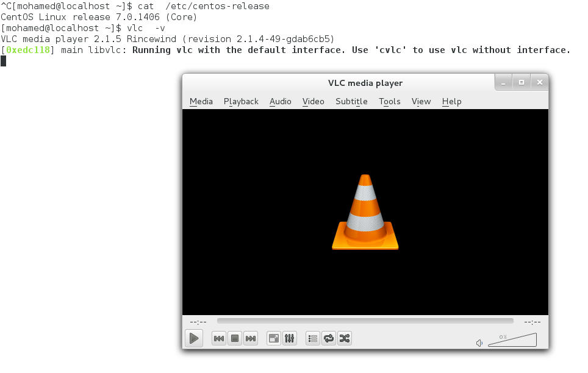Stop playback with the stop button
Image resolution: width=588 pixels, height=373 pixels.
[x=235, y=338]
